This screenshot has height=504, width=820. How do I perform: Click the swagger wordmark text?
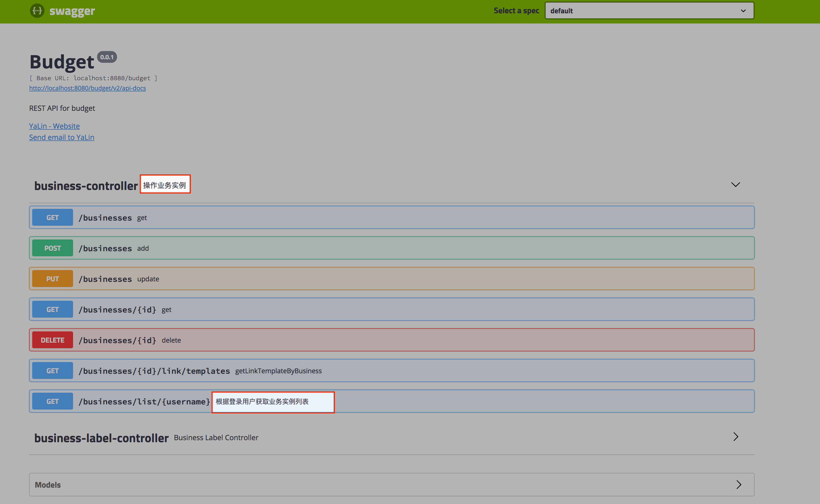(72, 11)
